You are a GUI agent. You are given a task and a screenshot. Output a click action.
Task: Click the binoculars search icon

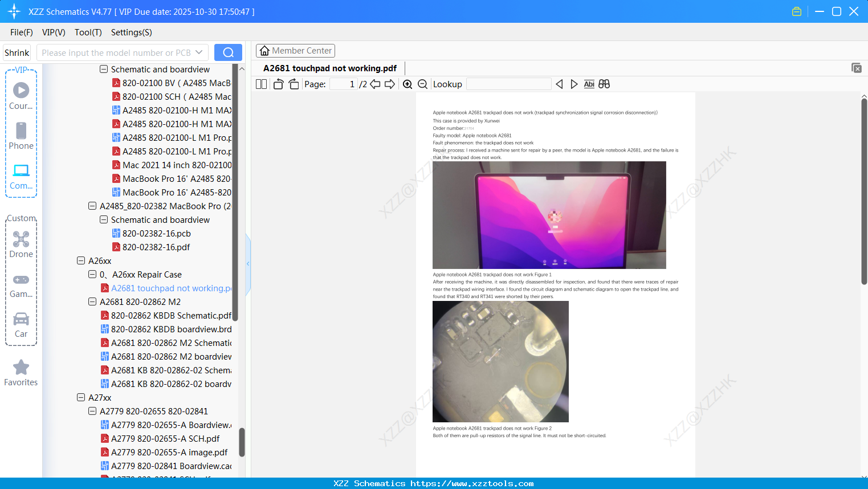coord(604,84)
